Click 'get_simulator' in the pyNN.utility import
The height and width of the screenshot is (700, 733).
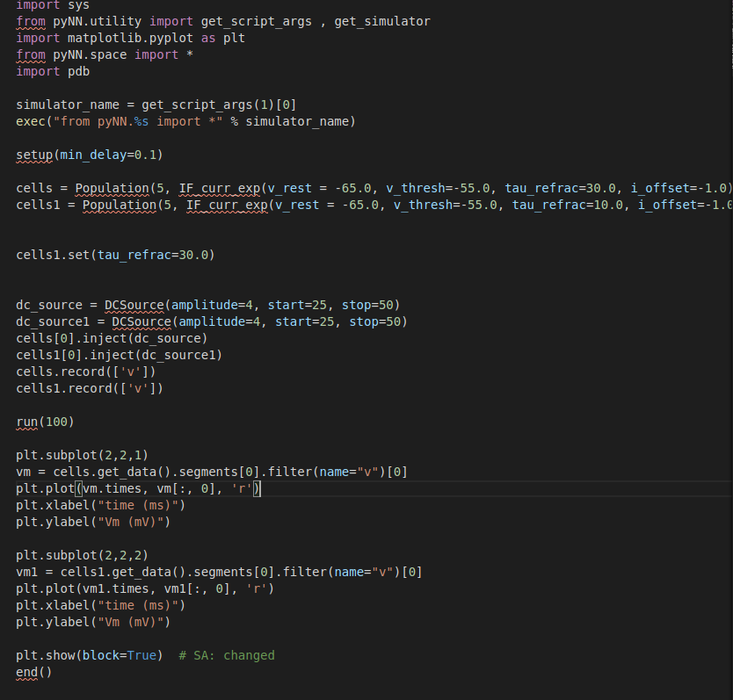(x=382, y=21)
